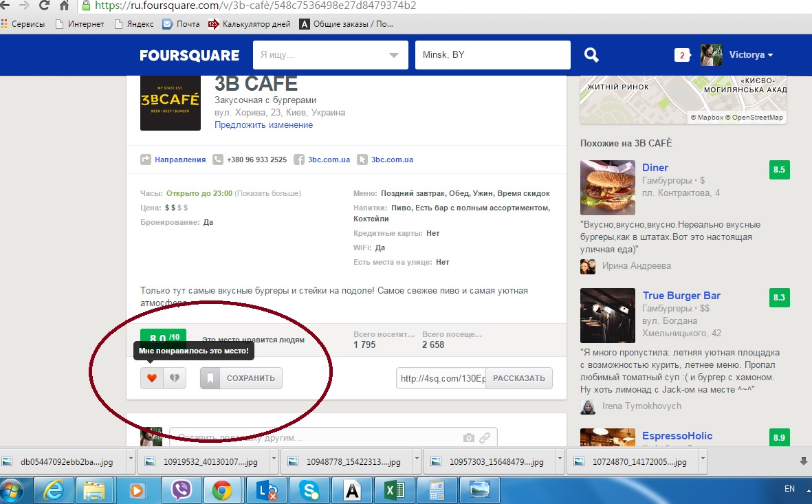812x504 pixels.
Task: Open Skype from the taskbar
Action: [x=309, y=490]
